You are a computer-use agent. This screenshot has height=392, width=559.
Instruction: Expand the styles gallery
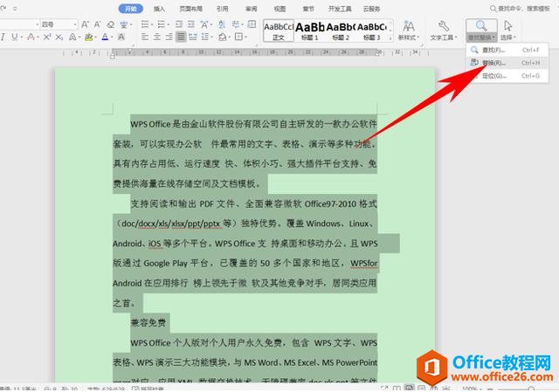click(390, 38)
